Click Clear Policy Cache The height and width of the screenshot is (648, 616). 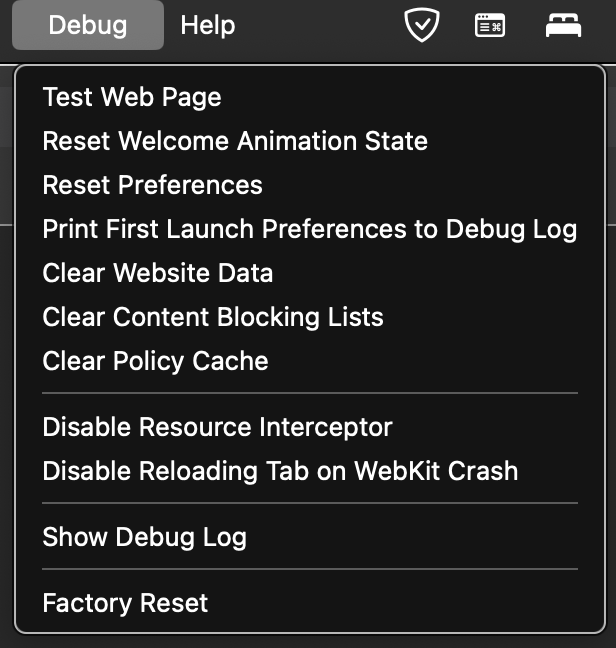tap(155, 361)
